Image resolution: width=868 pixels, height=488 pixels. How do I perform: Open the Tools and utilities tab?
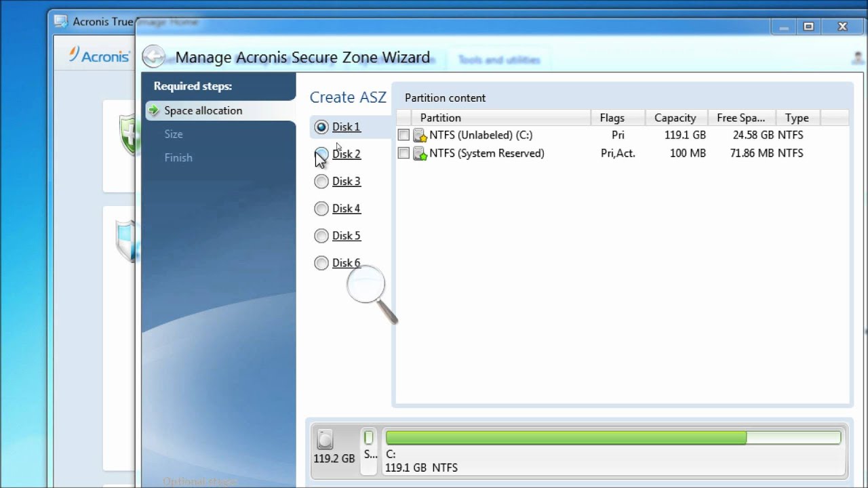click(x=499, y=60)
